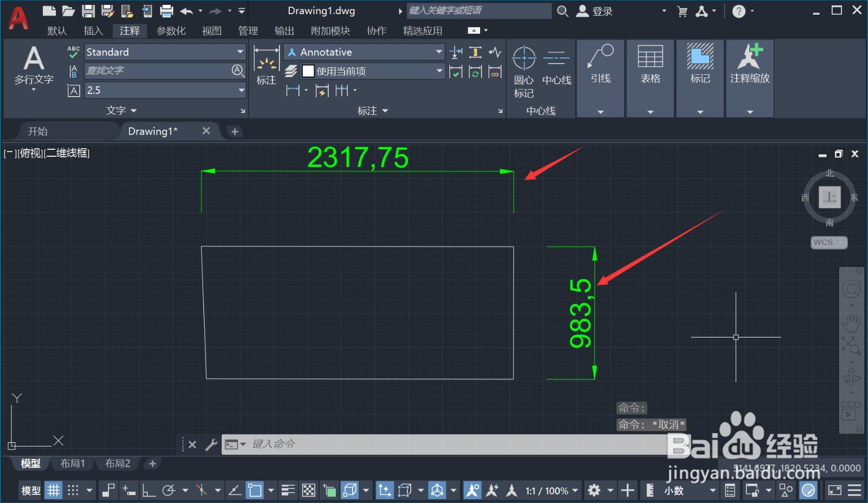Open the Markup (标记) wipeout tool
Image resolution: width=868 pixels, height=503 pixels.
700,64
